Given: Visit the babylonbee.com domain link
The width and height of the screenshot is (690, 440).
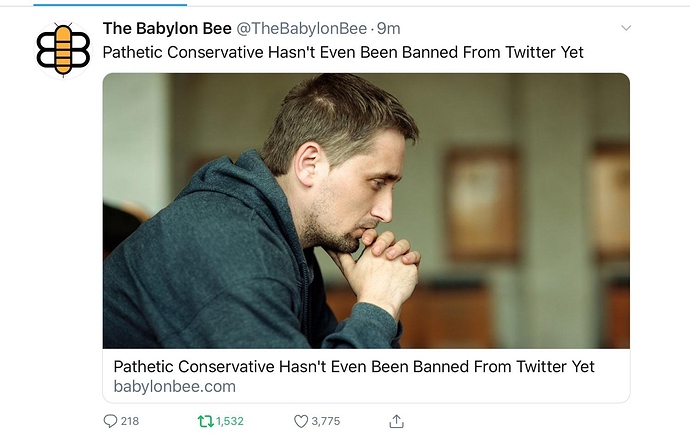Looking at the screenshot, I should tap(175, 387).
